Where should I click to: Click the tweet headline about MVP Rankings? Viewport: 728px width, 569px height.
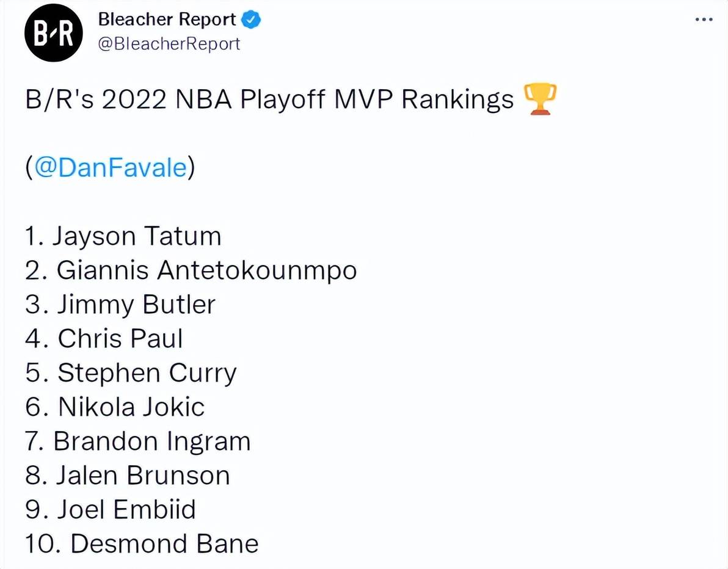270,100
